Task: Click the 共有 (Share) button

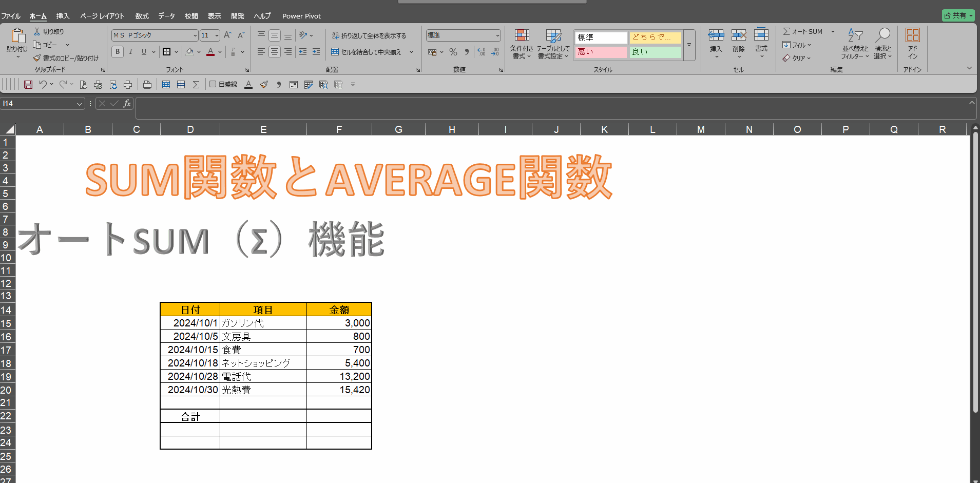Action: pos(958,15)
